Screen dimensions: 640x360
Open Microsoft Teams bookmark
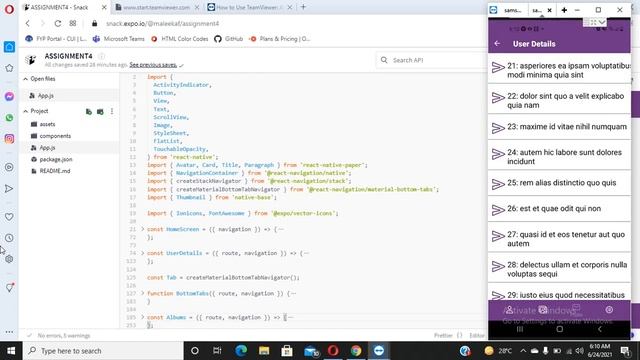pos(119,39)
